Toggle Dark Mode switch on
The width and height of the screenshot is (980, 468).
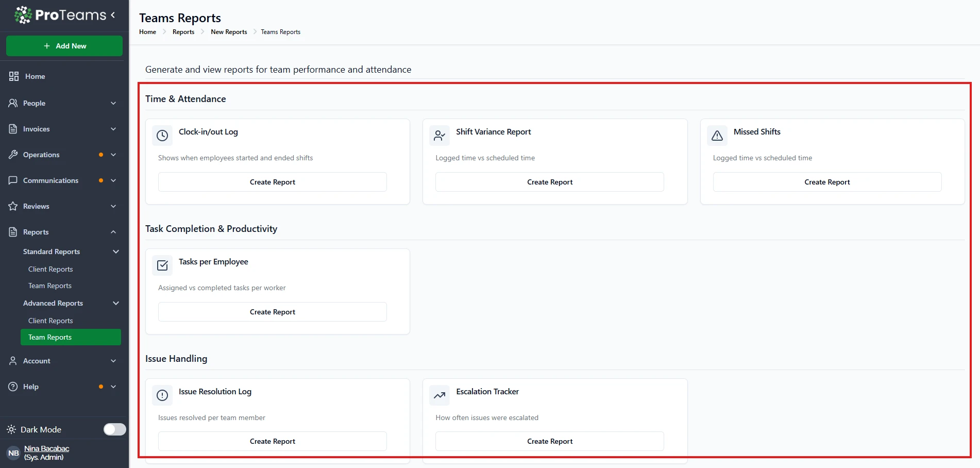pos(114,429)
